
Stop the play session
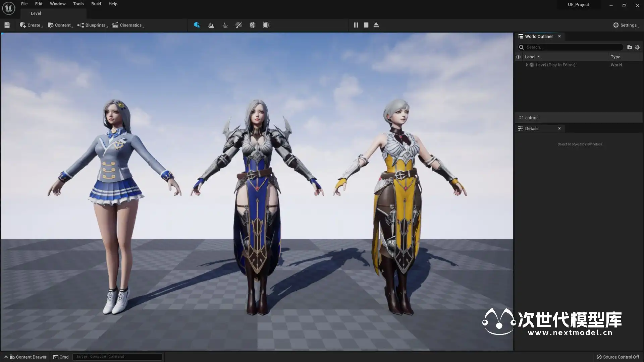[366, 25]
